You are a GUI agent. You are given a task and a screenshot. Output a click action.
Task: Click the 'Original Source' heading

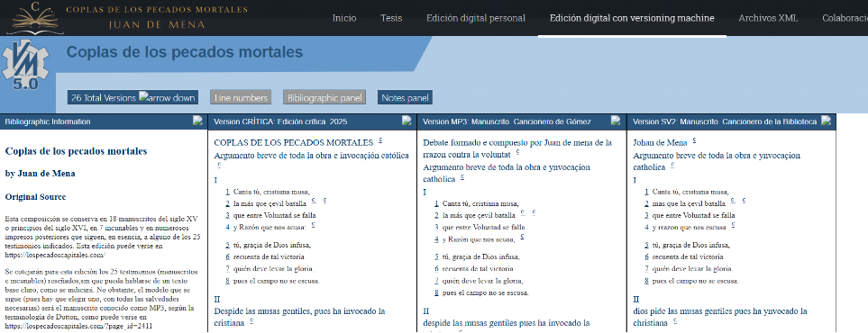coord(35,197)
